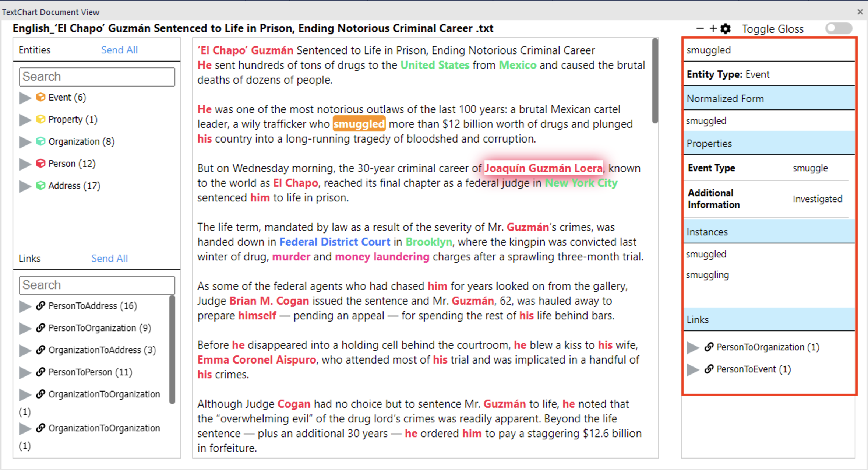The height and width of the screenshot is (470, 868).
Task: Expand the Person (12) entity group
Action: coord(25,164)
